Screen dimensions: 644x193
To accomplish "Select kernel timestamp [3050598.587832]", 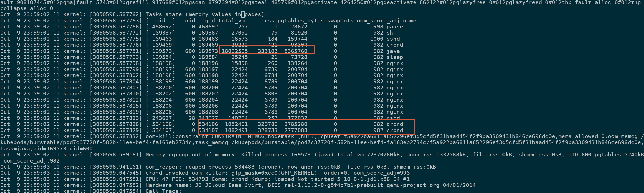I will (x=116, y=136).
